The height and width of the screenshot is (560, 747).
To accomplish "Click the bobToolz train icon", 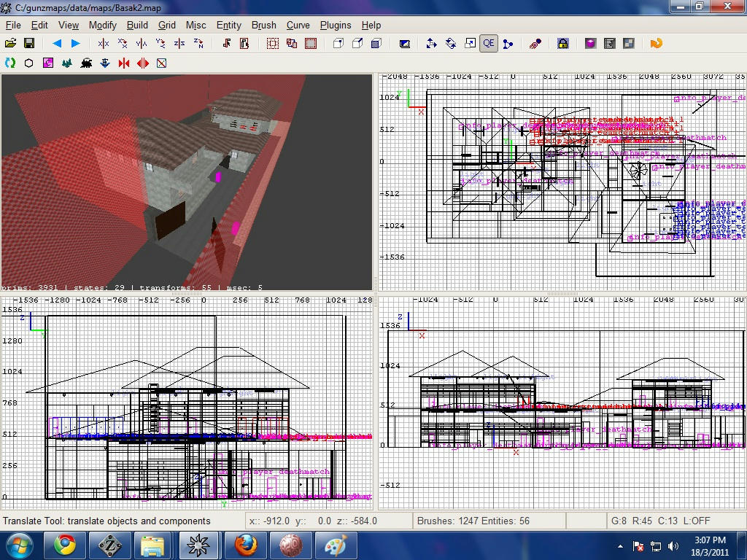I will coord(86,63).
